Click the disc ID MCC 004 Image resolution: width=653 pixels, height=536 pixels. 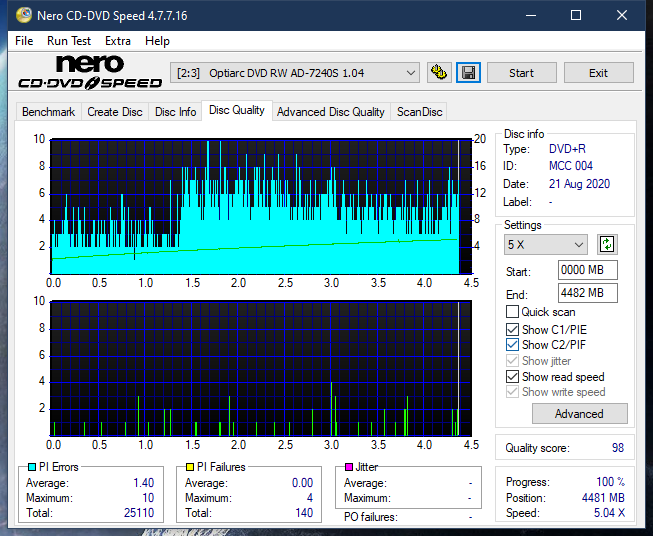(571, 166)
